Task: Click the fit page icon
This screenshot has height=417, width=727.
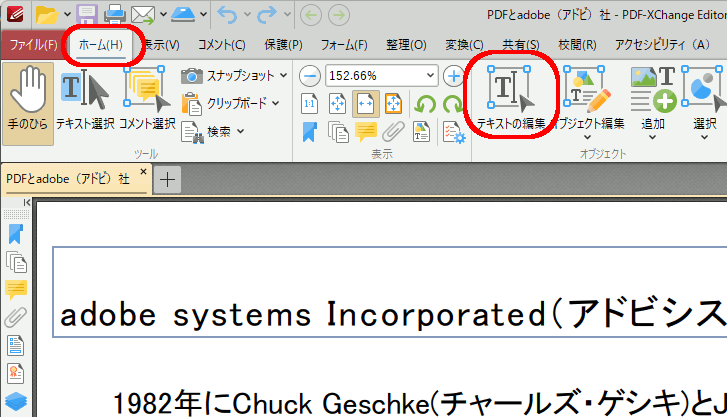Action: point(338,104)
